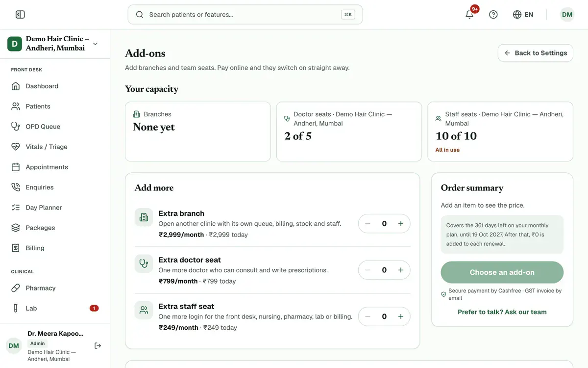
Task: Click the All in use status text
Action: coord(447,150)
